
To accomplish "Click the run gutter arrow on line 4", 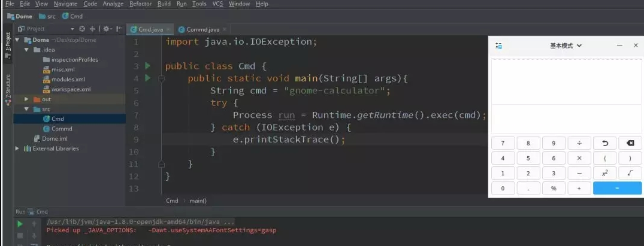I will click(148, 78).
